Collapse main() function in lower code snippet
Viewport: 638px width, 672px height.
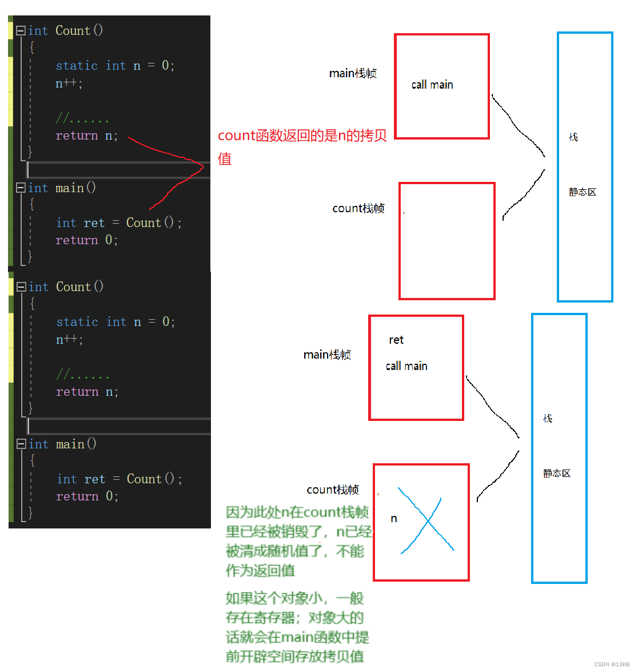coord(21,444)
